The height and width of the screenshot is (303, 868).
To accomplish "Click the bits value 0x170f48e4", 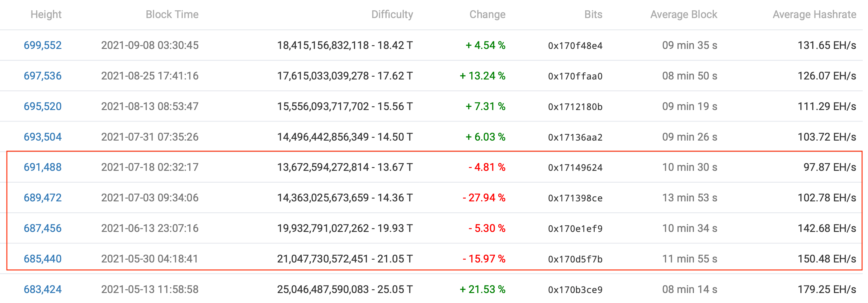I will click(575, 46).
